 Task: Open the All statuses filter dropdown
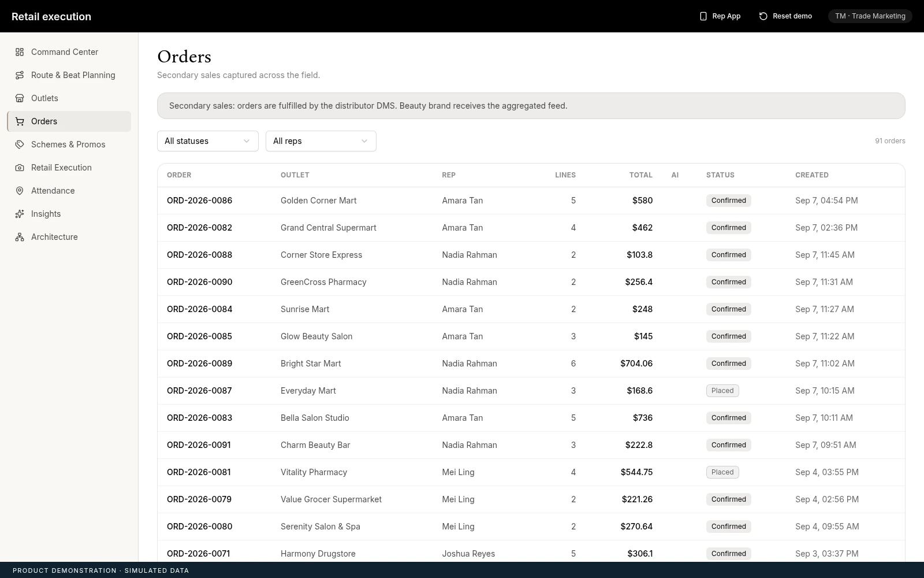pos(208,141)
